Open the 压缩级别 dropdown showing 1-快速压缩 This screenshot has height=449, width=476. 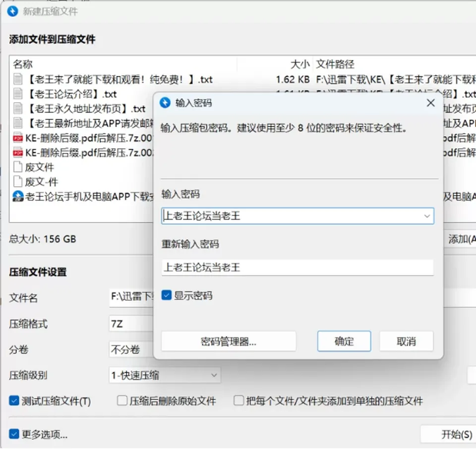pos(165,375)
